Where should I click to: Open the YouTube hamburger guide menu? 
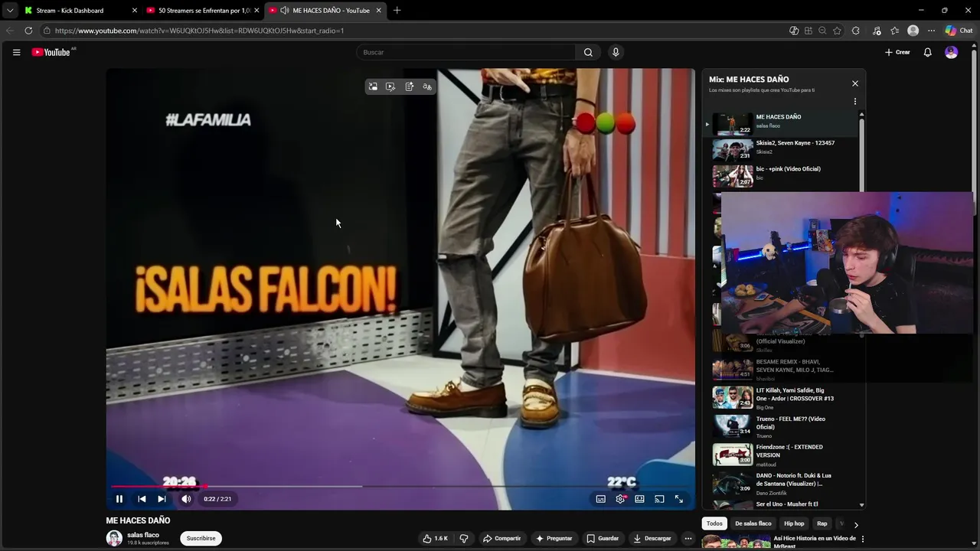point(16,52)
